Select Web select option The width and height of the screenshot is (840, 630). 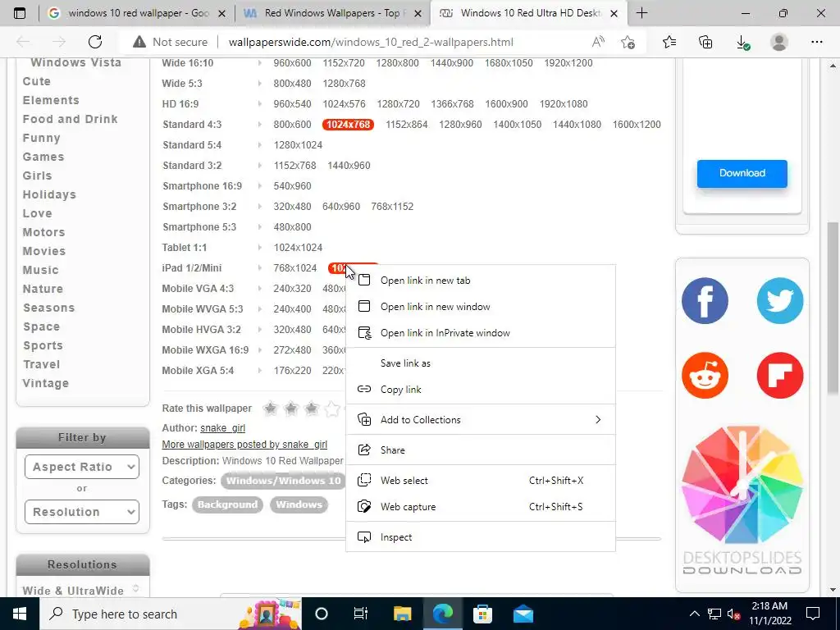tap(481, 481)
